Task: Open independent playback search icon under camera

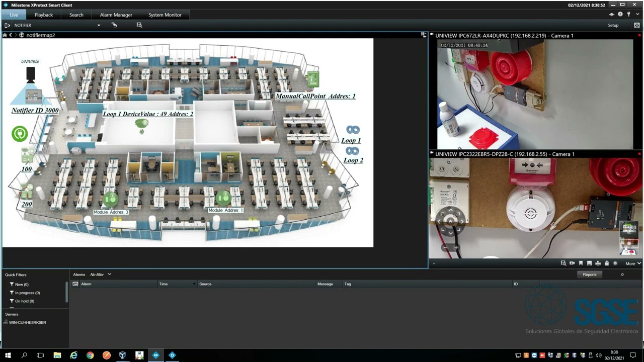Action: (563, 263)
